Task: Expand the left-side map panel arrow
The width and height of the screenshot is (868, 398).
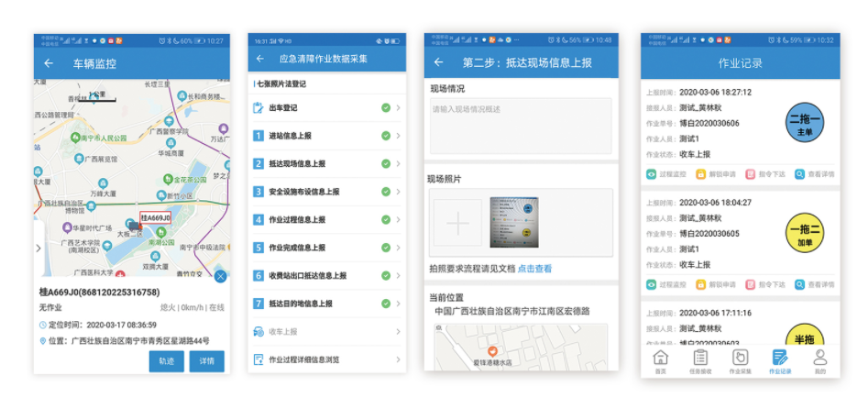Action: [38, 249]
